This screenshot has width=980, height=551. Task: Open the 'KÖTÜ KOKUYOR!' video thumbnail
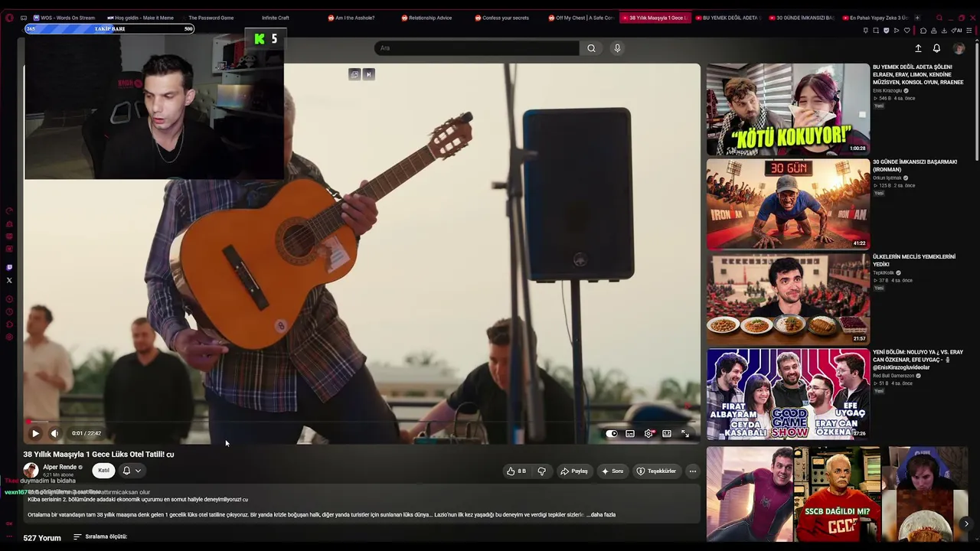click(x=788, y=109)
